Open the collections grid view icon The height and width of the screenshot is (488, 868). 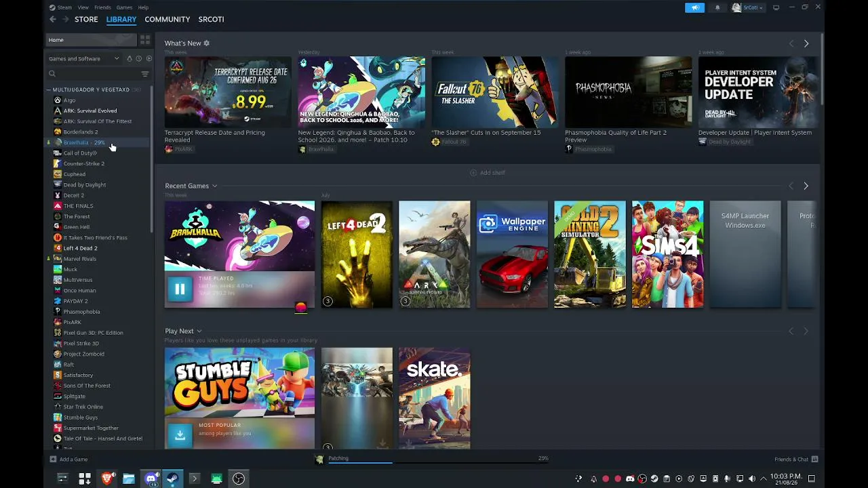(x=144, y=40)
